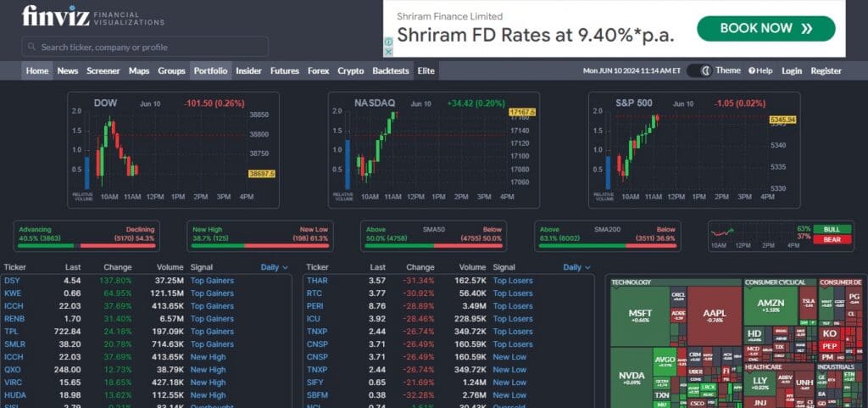
Task: Click the BOOK NOW ad button
Action: click(765, 29)
